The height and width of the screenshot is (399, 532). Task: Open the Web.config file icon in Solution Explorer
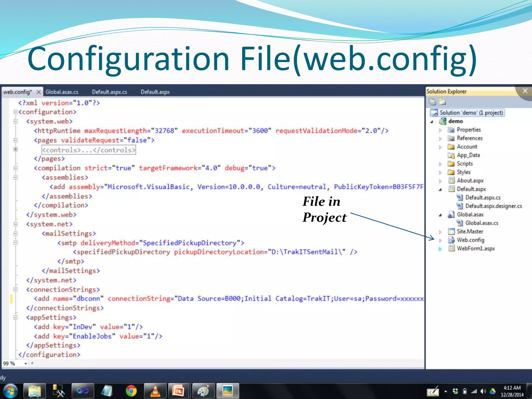coord(451,240)
